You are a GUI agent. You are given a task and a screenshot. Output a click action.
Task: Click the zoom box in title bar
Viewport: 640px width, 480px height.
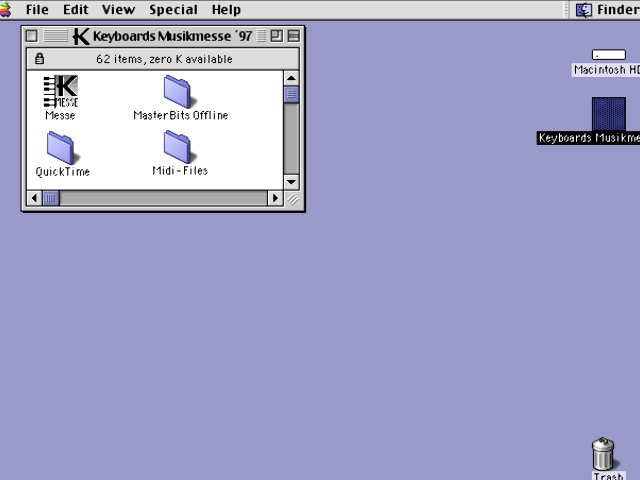(276, 36)
